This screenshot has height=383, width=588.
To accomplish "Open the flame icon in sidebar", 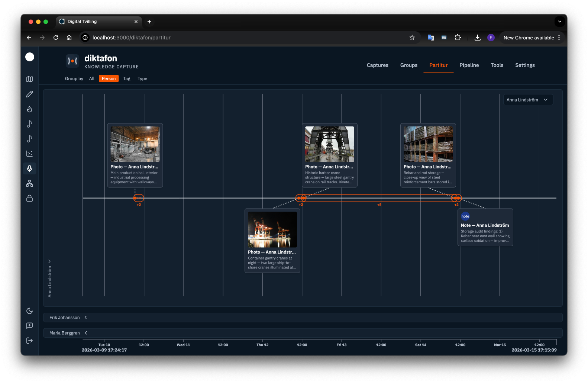I will [x=30, y=109].
